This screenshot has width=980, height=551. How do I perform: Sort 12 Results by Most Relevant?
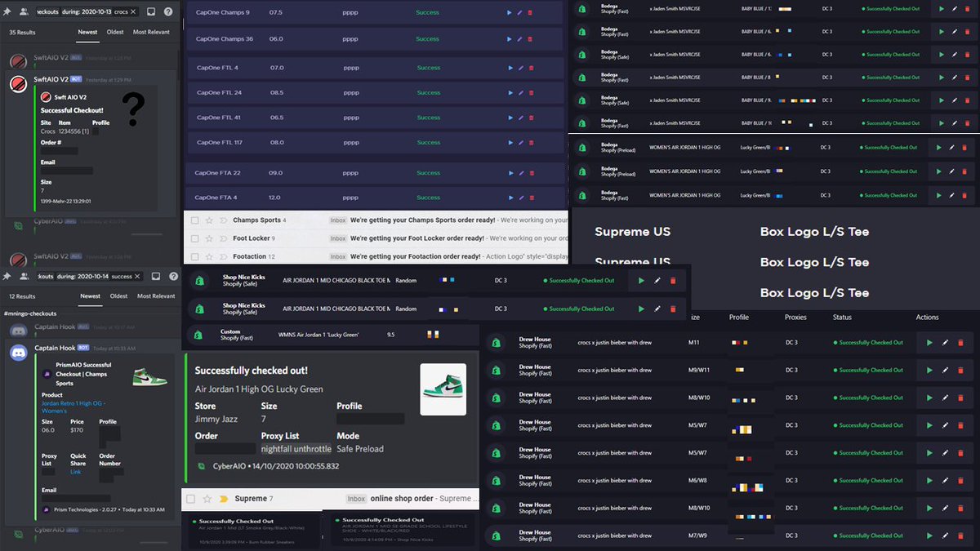(156, 296)
